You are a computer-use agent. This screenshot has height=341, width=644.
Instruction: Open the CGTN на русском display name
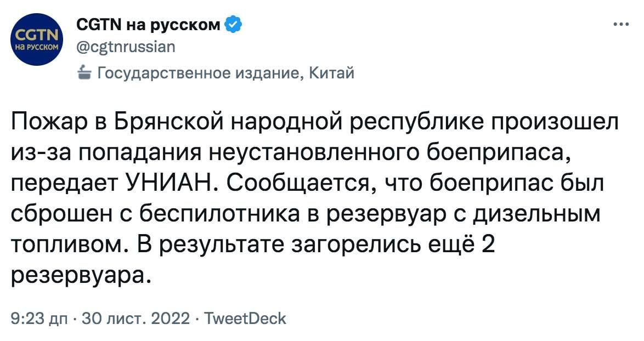(x=147, y=24)
